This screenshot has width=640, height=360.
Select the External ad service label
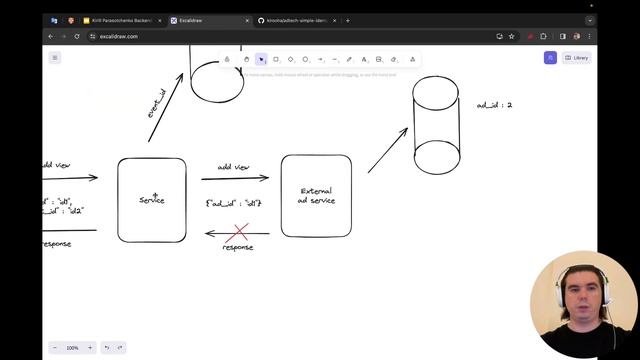coord(316,196)
